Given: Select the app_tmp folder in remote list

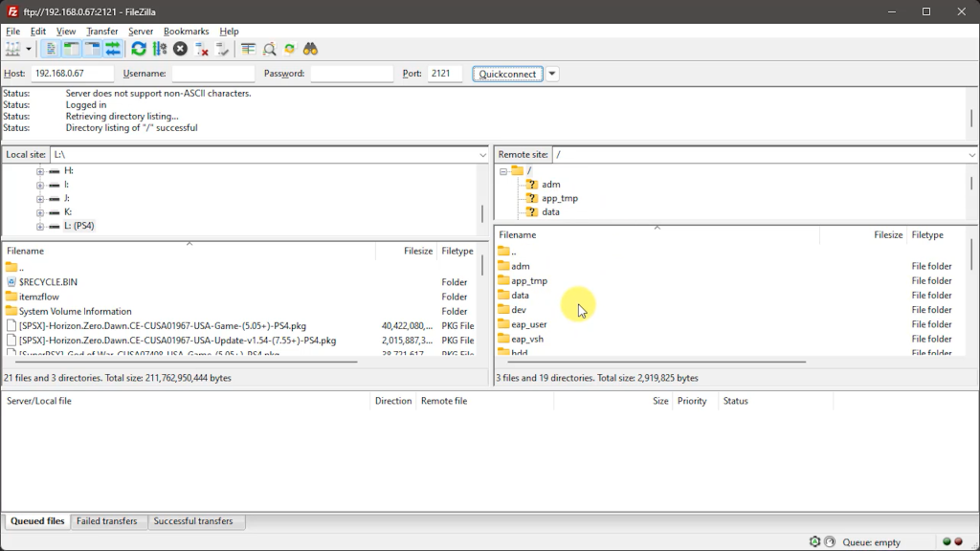Looking at the screenshot, I should tap(528, 280).
